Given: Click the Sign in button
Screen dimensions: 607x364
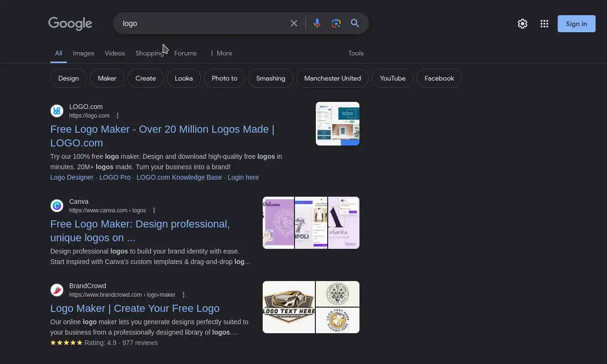Looking at the screenshot, I should pyautogui.click(x=577, y=24).
